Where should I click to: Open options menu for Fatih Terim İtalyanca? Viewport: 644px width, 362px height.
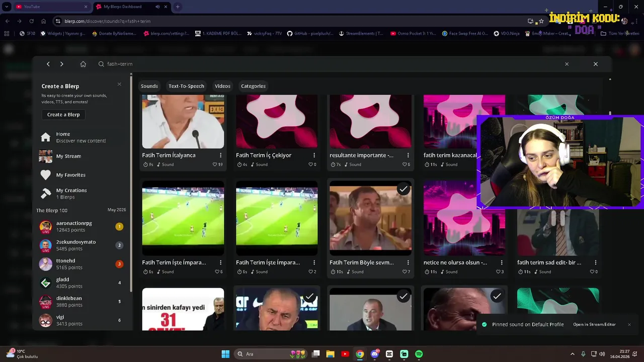click(220, 155)
